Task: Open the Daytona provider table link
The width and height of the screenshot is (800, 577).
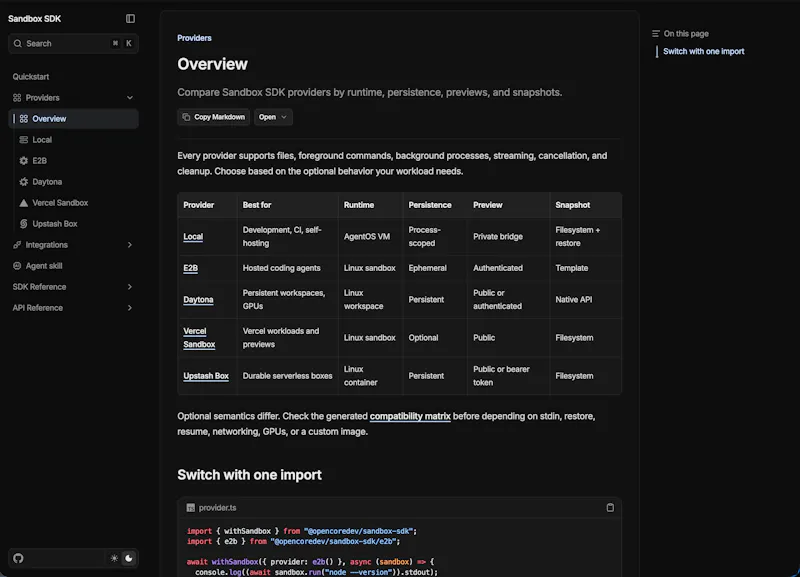Action: [x=198, y=299]
